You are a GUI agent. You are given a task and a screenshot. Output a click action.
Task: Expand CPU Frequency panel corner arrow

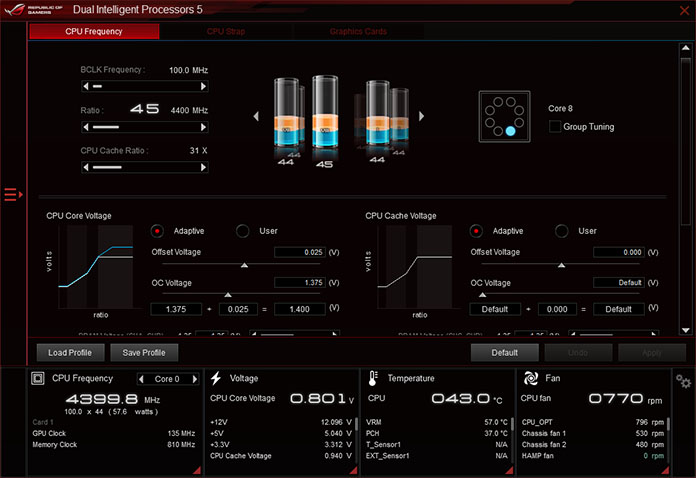198,470
